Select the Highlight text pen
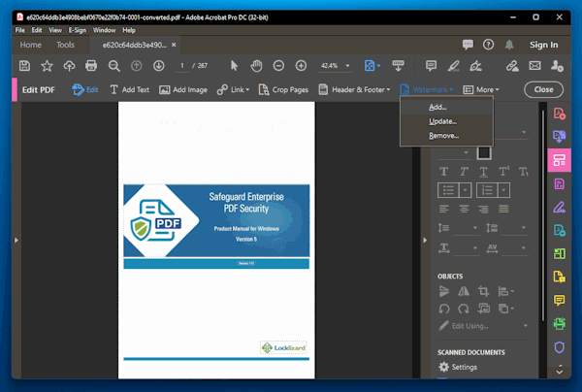The image size is (582, 392). (x=453, y=66)
